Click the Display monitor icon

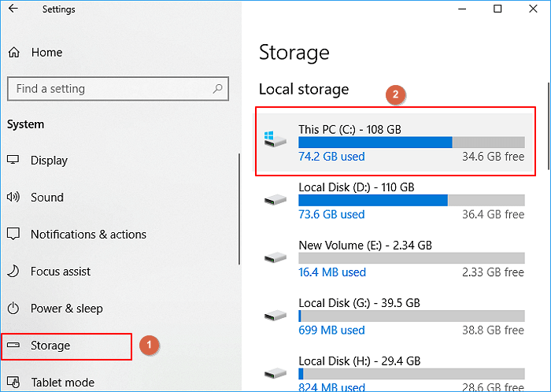point(13,161)
